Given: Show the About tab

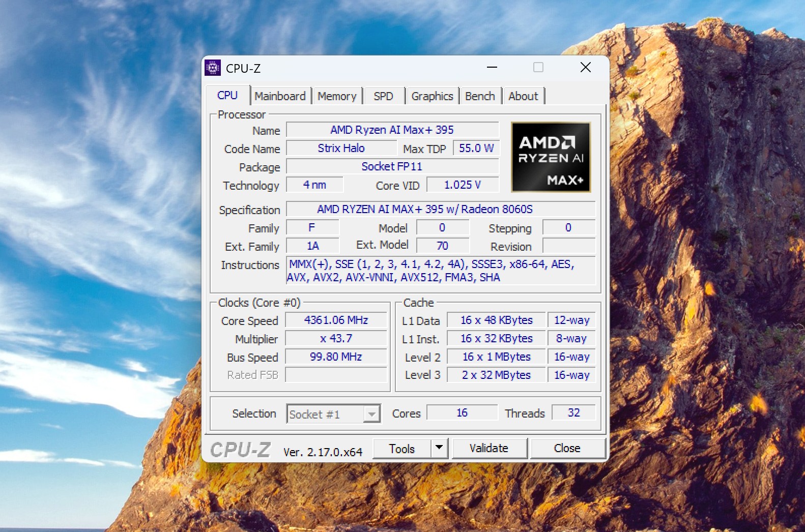Looking at the screenshot, I should 523,96.
